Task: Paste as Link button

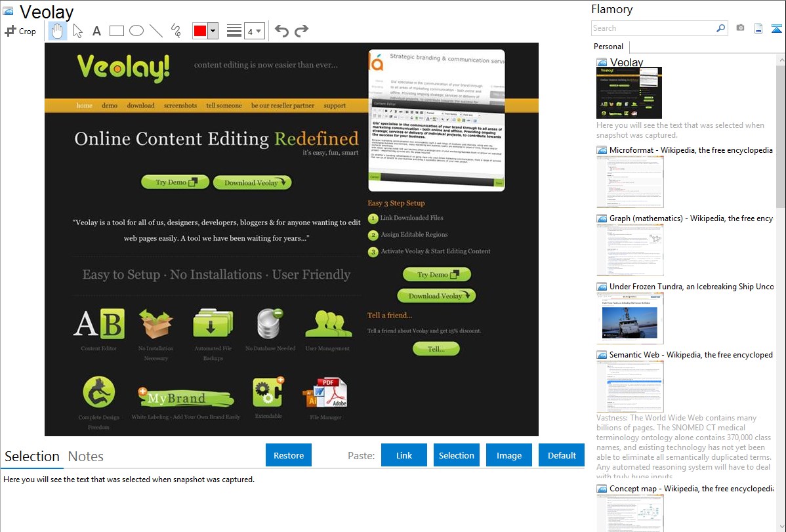Action: [x=404, y=455]
